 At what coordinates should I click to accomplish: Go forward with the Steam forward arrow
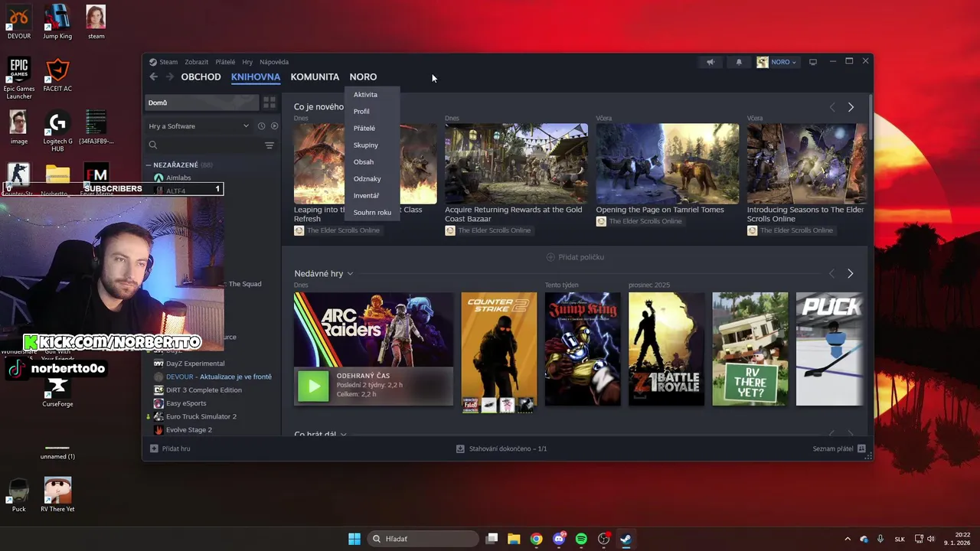click(x=170, y=77)
